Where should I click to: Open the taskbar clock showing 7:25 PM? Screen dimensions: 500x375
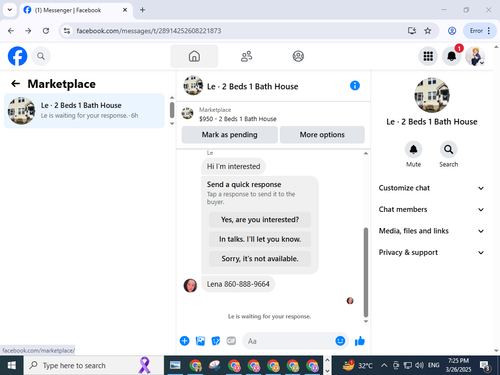tap(458, 365)
